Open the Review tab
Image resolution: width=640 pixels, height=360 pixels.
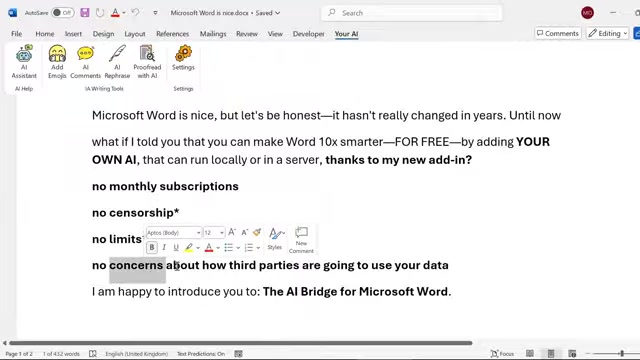(x=247, y=34)
